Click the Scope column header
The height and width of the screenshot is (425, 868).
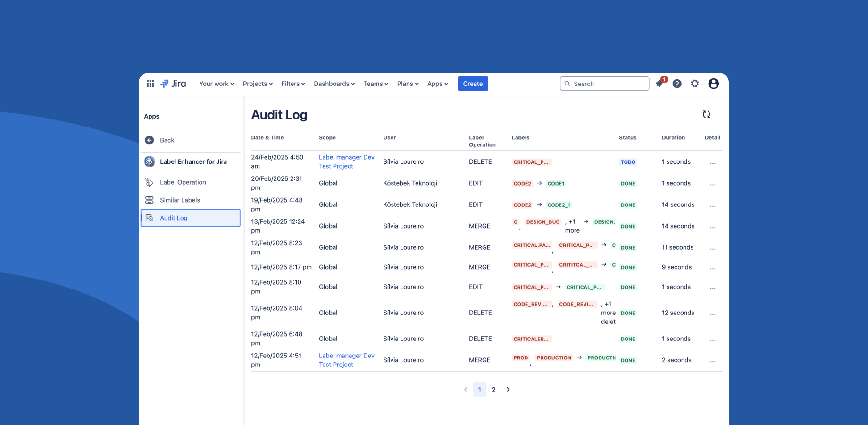[x=327, y=138]
